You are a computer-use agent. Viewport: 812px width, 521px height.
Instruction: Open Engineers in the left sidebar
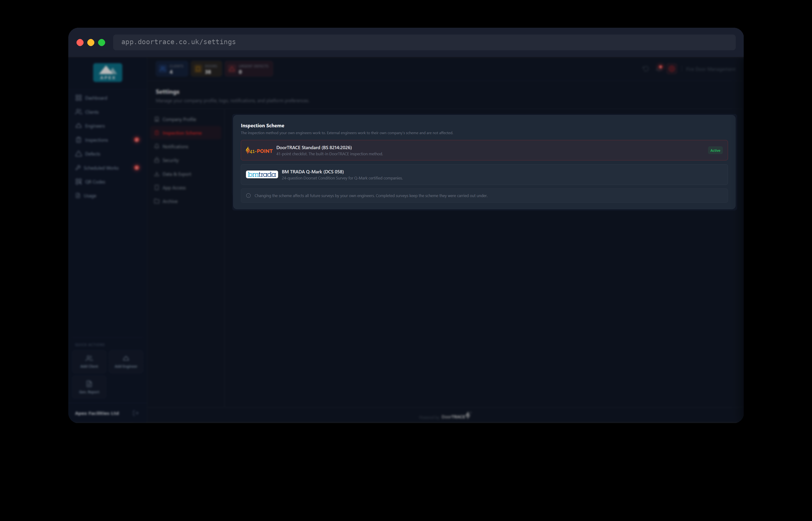107,126
